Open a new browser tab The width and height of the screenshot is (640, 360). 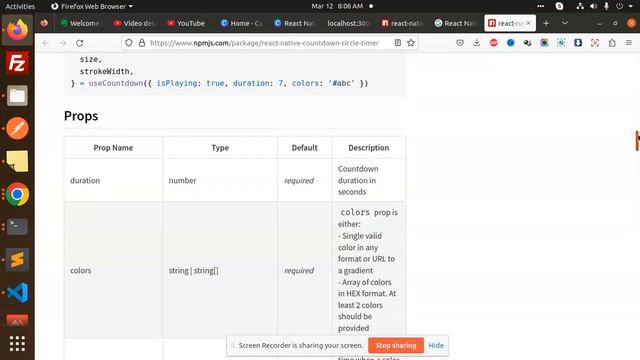(x=546, y=23)
